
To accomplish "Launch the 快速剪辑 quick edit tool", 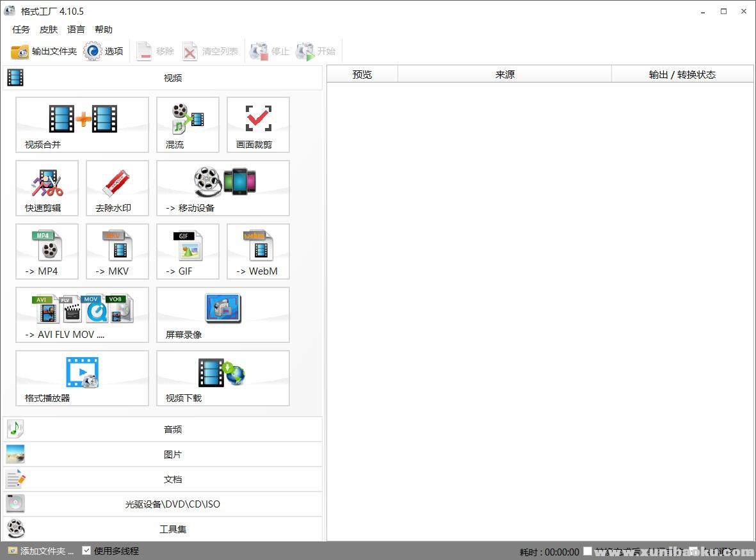I will 47,188.
